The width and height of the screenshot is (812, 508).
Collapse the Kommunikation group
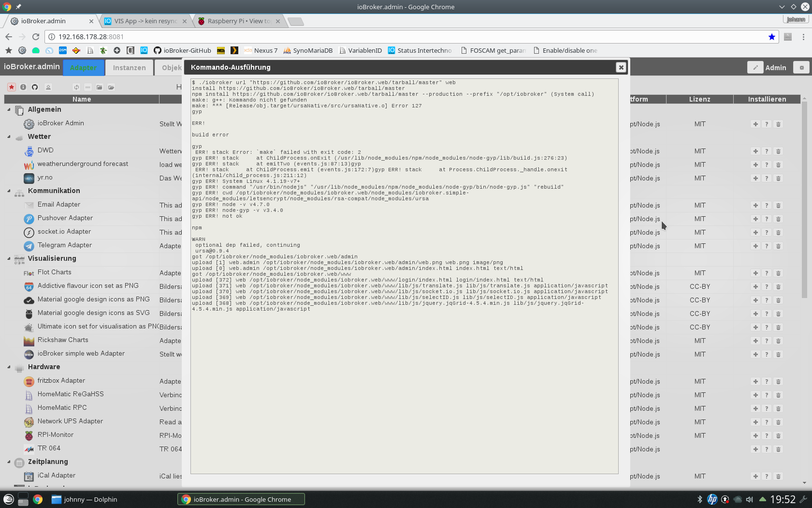click(x=9, y=191)
